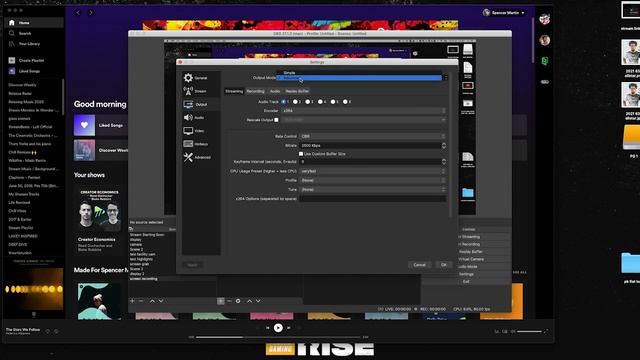Select the Output section monitor icon
This screenshot has height=360, width=640.
[x=188, y=104]
